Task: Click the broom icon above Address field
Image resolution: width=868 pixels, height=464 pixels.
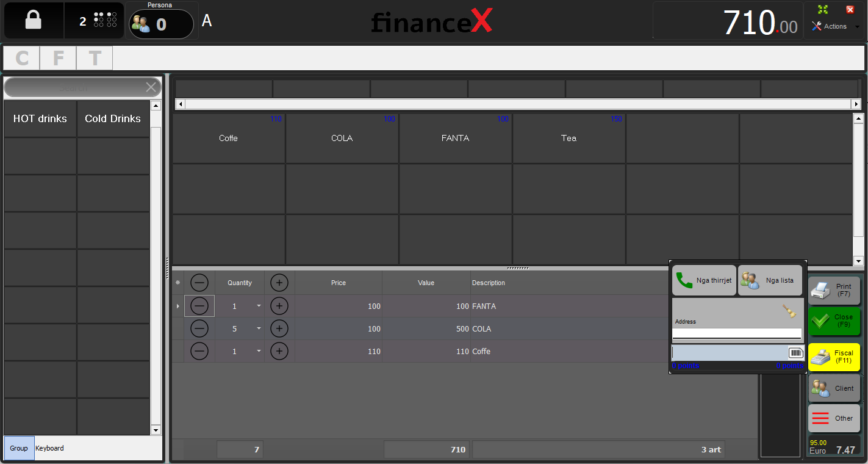Action: click(x=789, y=311)
